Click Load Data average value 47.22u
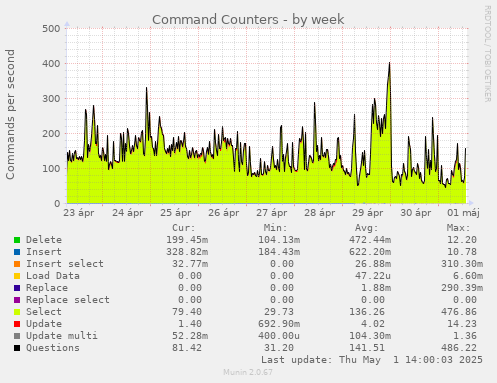Image resolution: width=497 pixels, height=383 pixels. (x=373, y=276)
